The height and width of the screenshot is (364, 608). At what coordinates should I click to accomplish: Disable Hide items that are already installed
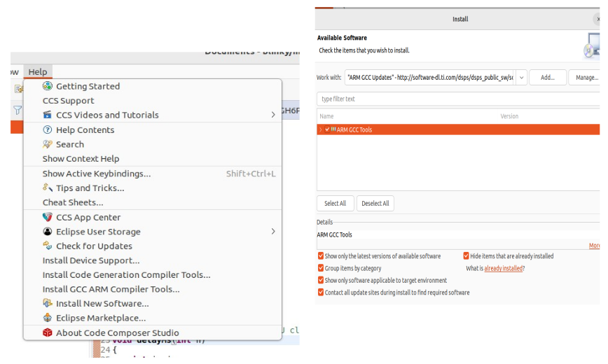(x=467, y=256)
